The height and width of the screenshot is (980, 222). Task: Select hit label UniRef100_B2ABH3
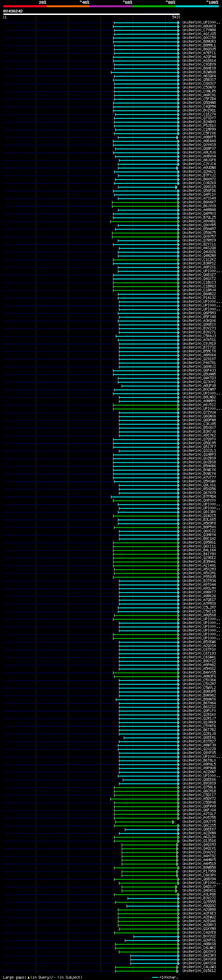[199, 122]
